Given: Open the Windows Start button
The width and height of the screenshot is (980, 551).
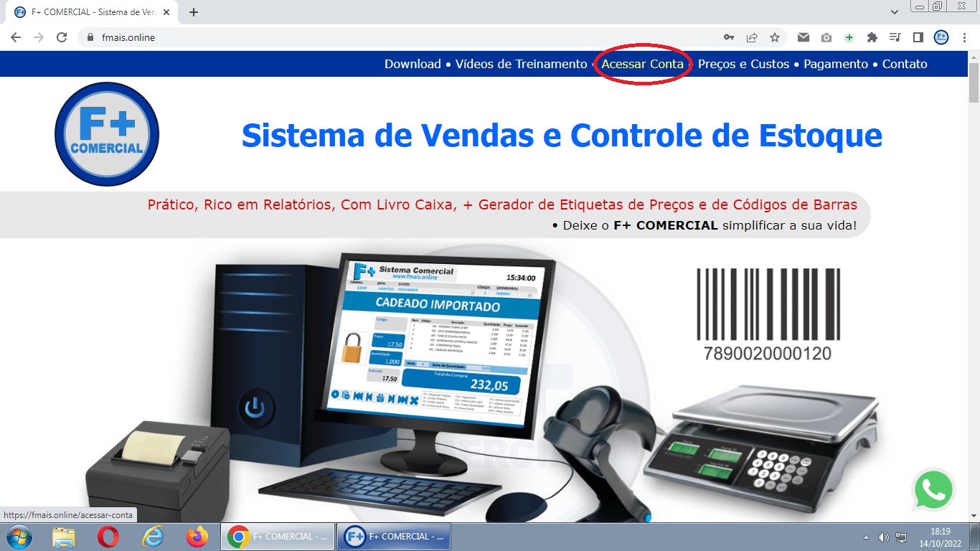Looking at the screenshot, I should (x=18, y=537).
